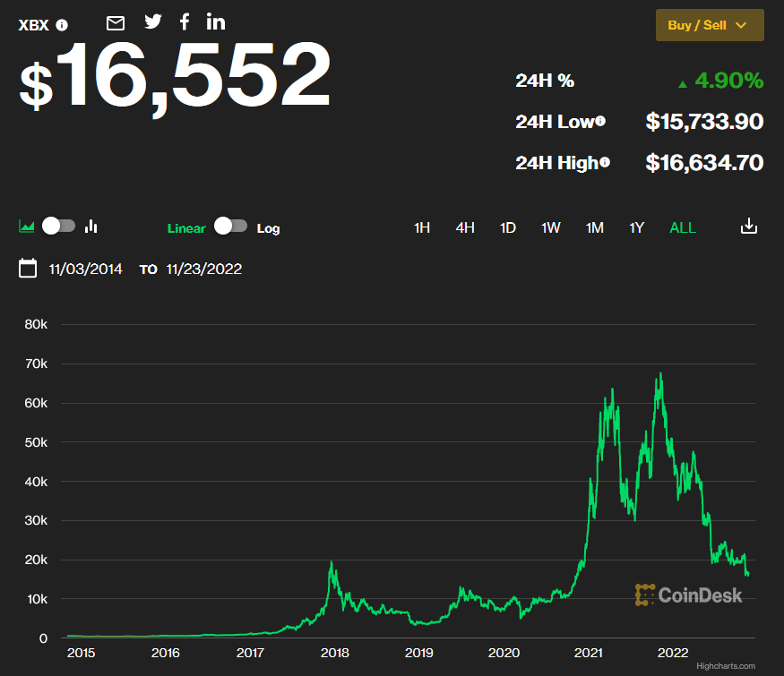The image size is (784, 676).
Task: Select the 1H time range
Action: [x=422, y=227]
